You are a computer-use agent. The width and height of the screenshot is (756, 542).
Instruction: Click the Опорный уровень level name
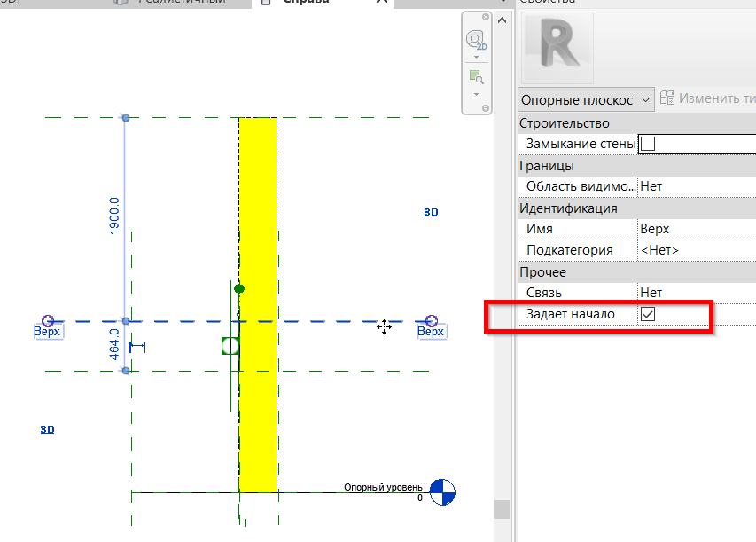pos(383,488)
